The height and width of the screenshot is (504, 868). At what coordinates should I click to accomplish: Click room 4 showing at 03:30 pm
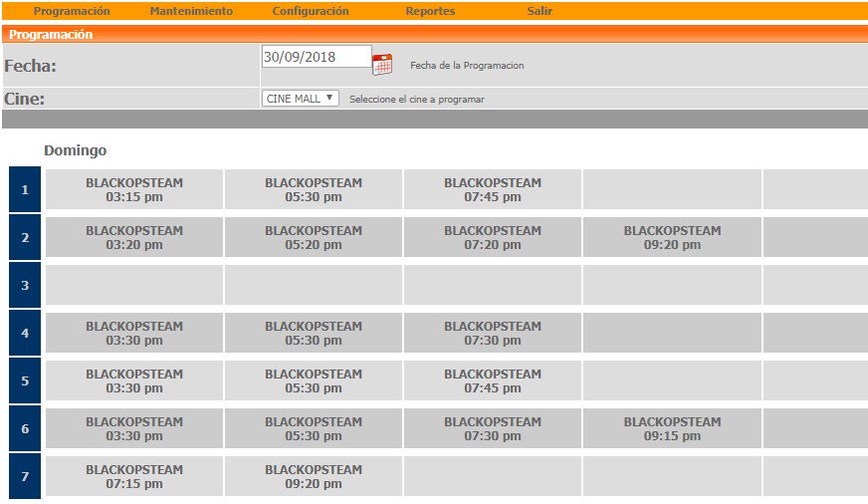(x=134, y=333)
